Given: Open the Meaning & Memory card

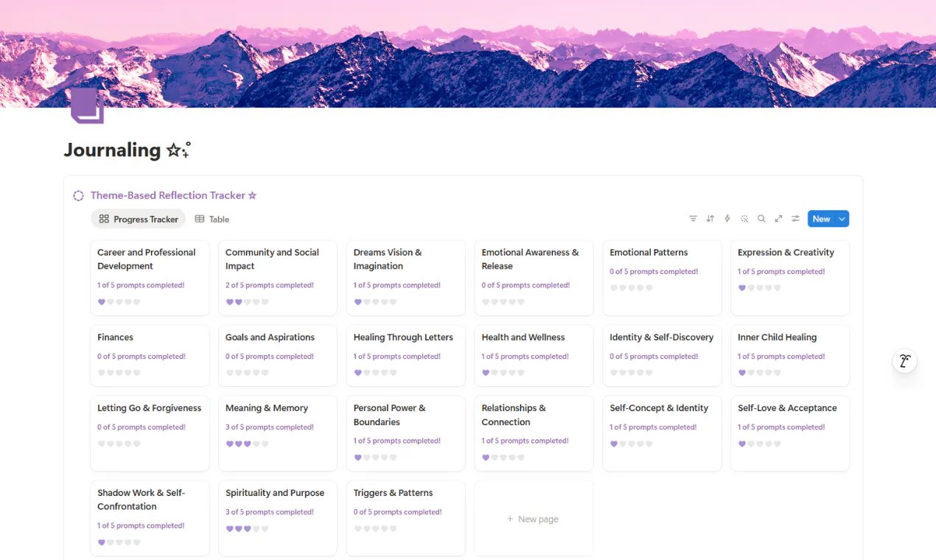Looking at the screenshot, I should tap(278, 433).
